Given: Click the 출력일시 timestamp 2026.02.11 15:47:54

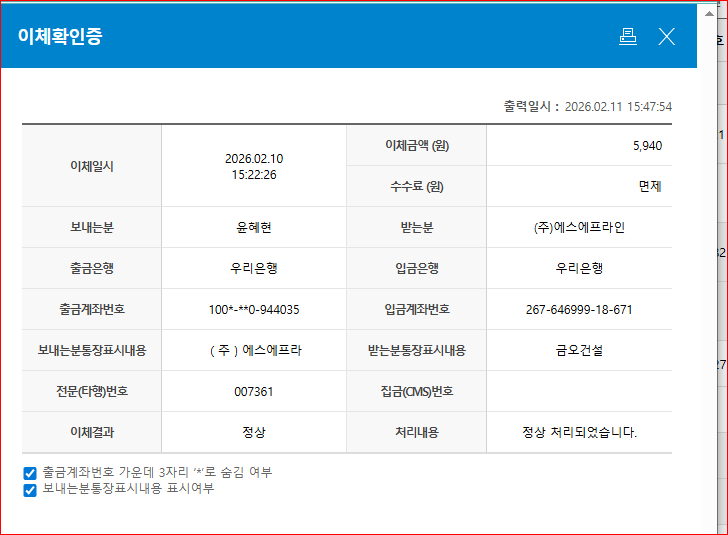Looking at the screenshot, I should (x=618, y=106).
